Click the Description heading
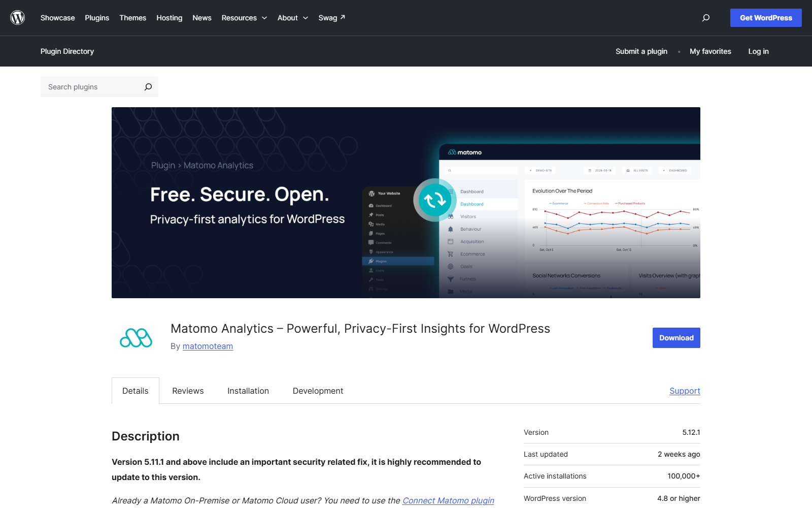 point(146,436)
